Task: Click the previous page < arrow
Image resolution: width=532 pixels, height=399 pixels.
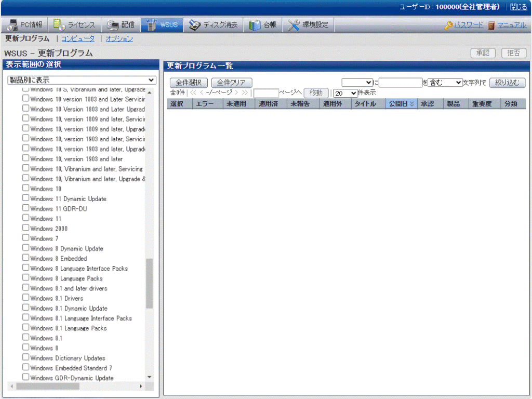Action: tap(202, 92)
